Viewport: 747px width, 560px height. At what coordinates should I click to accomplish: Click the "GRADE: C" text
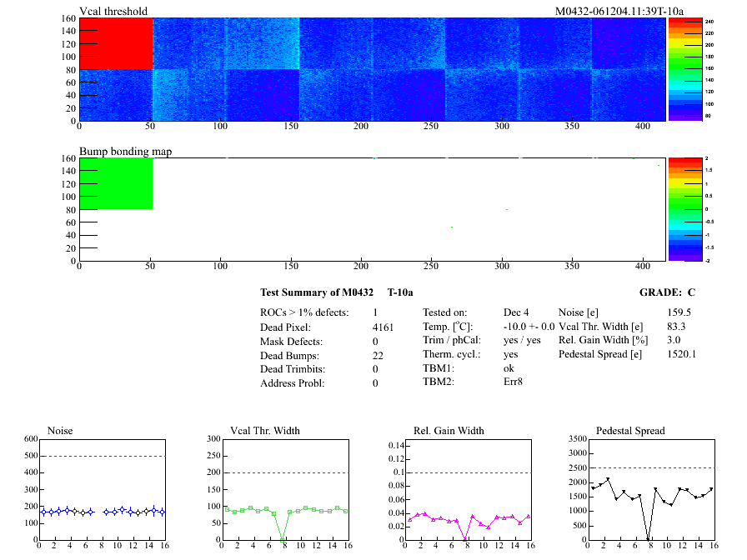coord(667,292)
